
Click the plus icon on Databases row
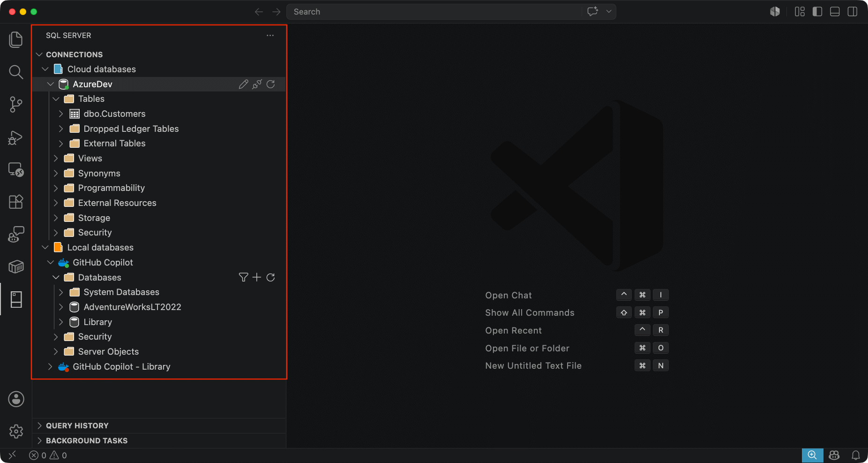(x=257, y=277)
